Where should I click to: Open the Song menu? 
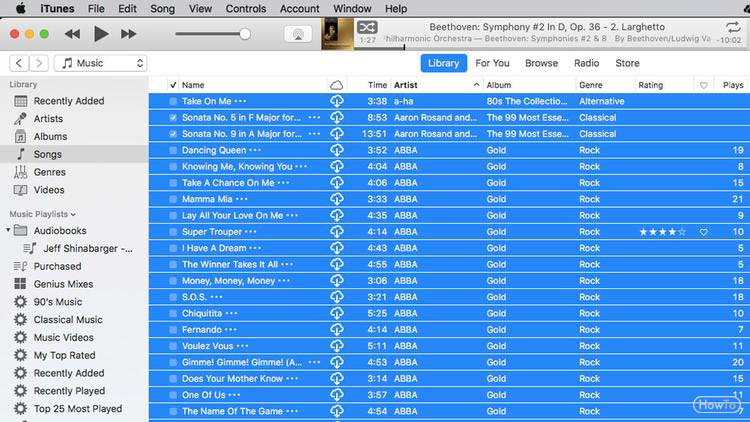(x=162, y=9)
